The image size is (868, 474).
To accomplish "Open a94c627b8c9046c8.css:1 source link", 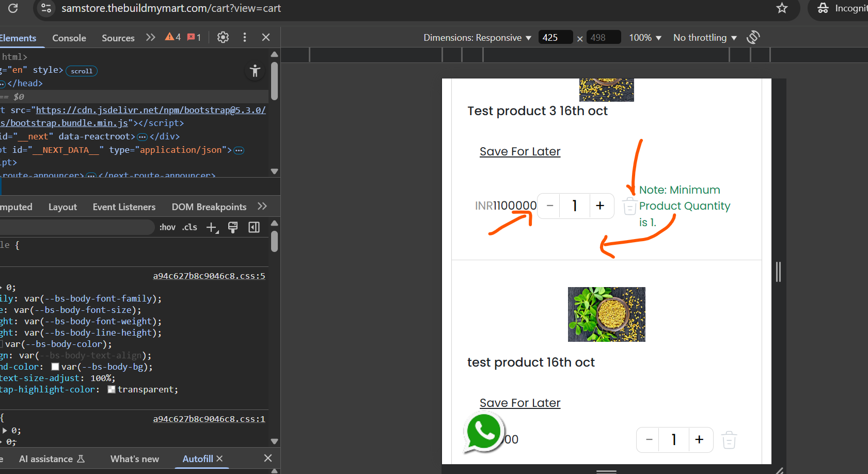I will pos(209,419).
